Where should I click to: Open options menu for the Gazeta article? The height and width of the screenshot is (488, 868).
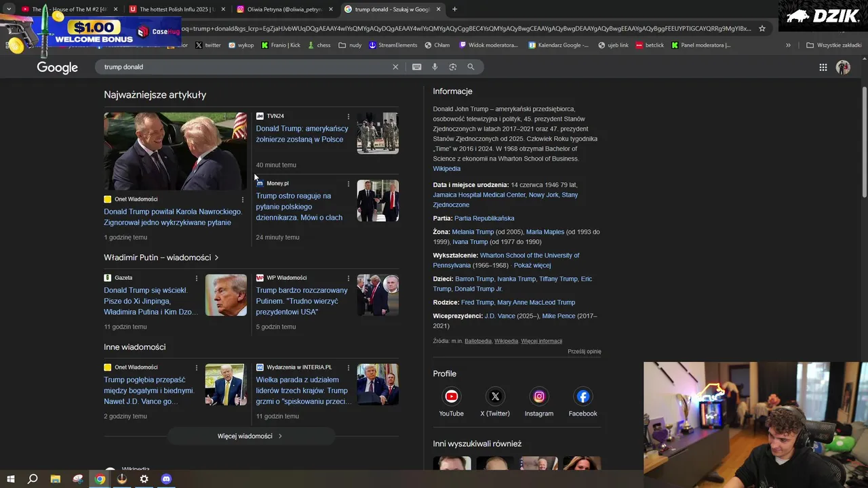(x=197, y=278)
